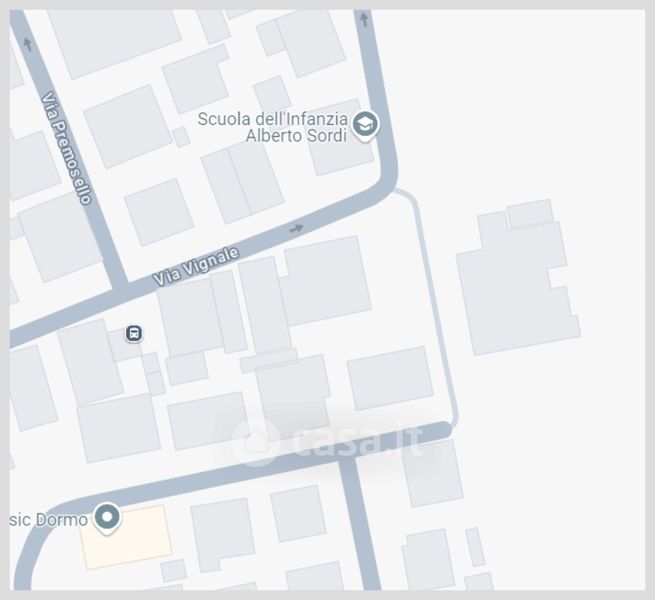Click the upward arrow on the top-right road
This screenshot has height=600, width=655.
click(x=364, y=19)
